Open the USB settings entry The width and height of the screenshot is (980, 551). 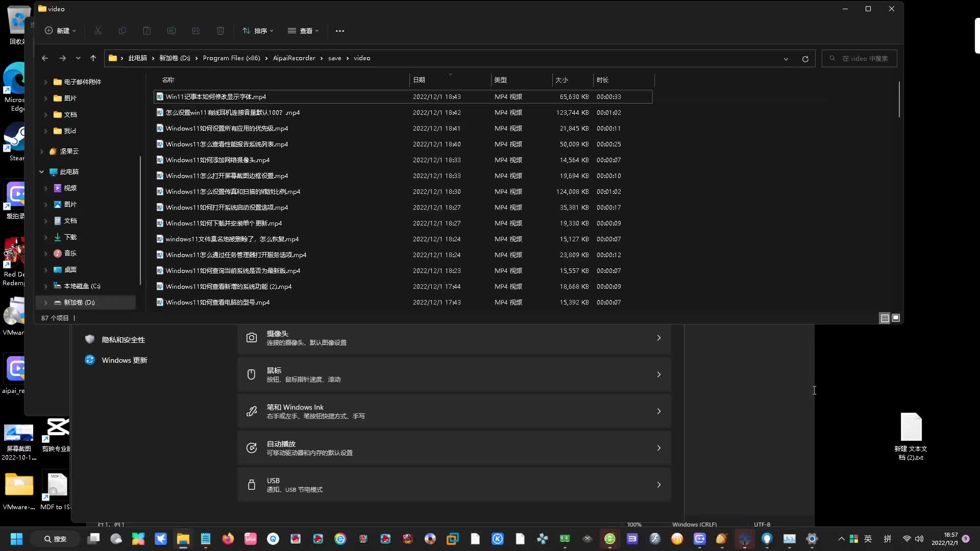click(454, 485)
